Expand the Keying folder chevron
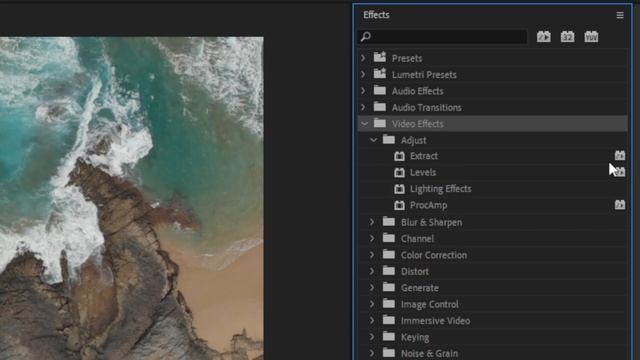Viewport: 640px width, 360px height. point(372,337)
